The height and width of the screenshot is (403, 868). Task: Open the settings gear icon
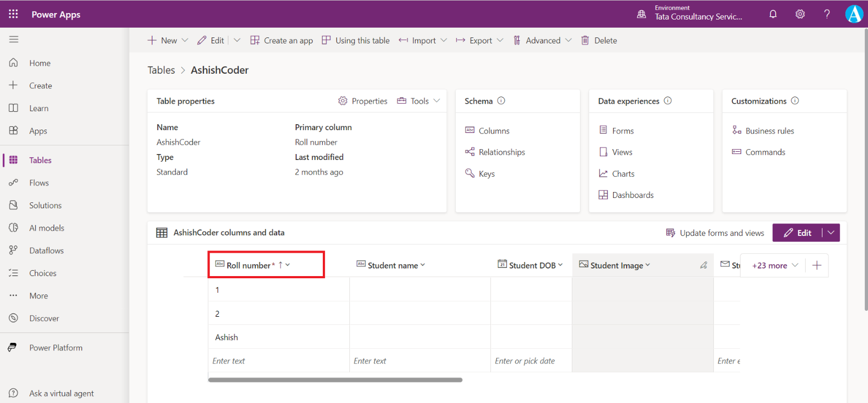point(800,14)
